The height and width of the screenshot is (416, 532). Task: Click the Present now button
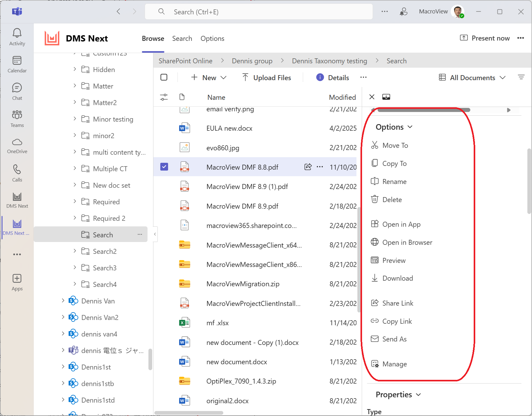pos(485,38)
